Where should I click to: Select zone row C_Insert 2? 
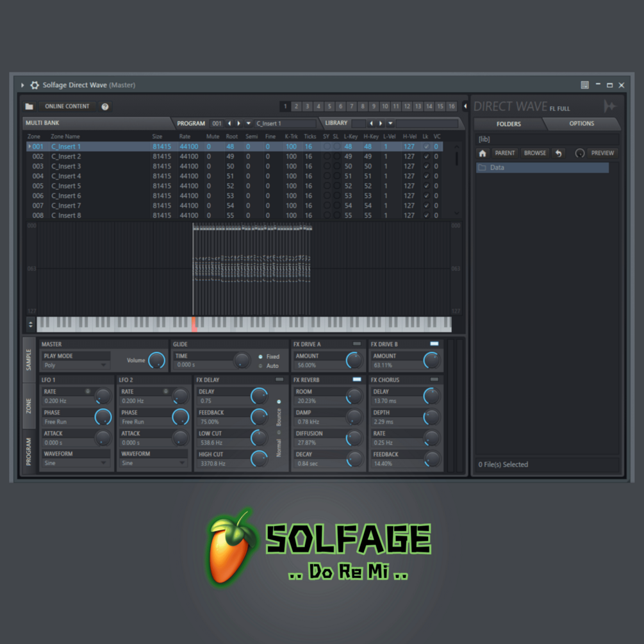(234, 156)
